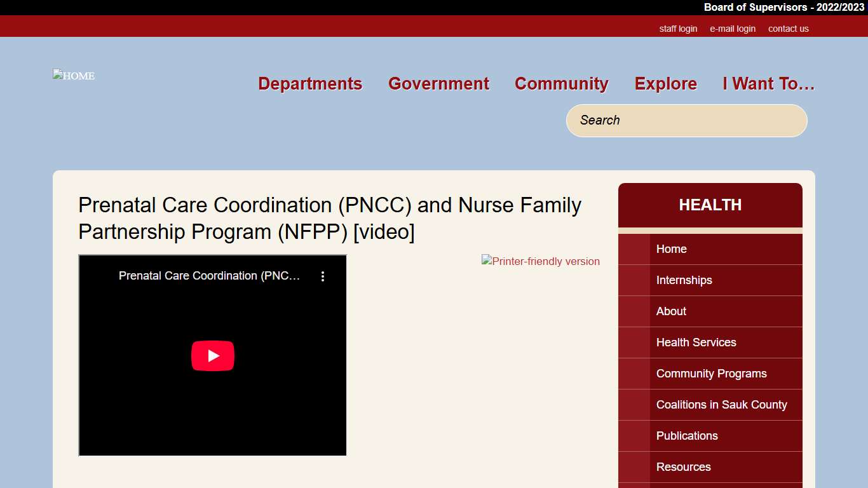Click the HOME logo image
The height and width of the screenshot is (488, 868).
pos(73,75)
